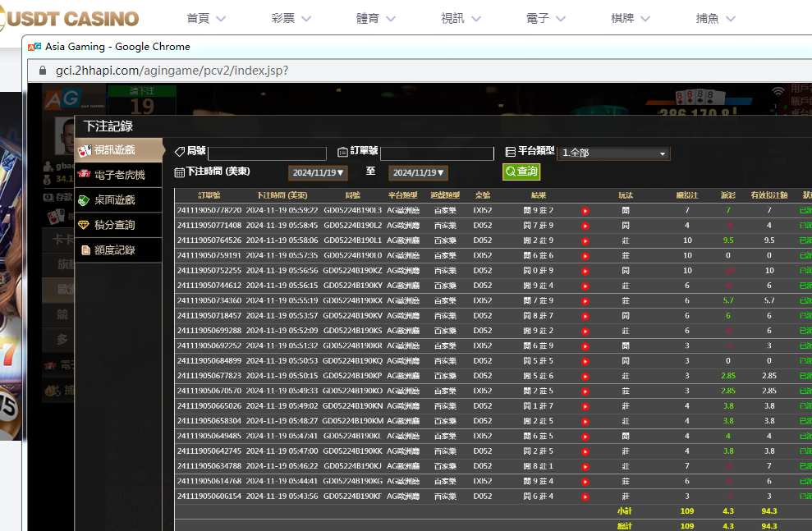The width and height of the screenshot is (812, 531).
Task: Click the player avatar in game lobby
Action: tap(64, 131)
